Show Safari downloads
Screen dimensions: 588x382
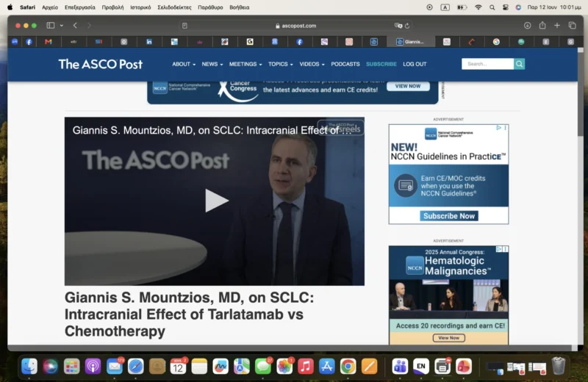point(527,26)
